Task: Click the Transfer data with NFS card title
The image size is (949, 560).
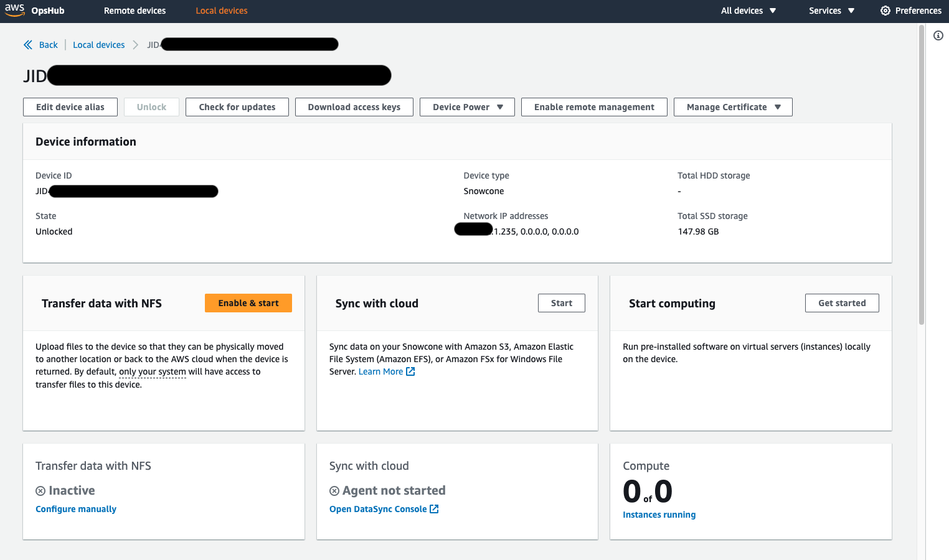Action: [102, 304]
